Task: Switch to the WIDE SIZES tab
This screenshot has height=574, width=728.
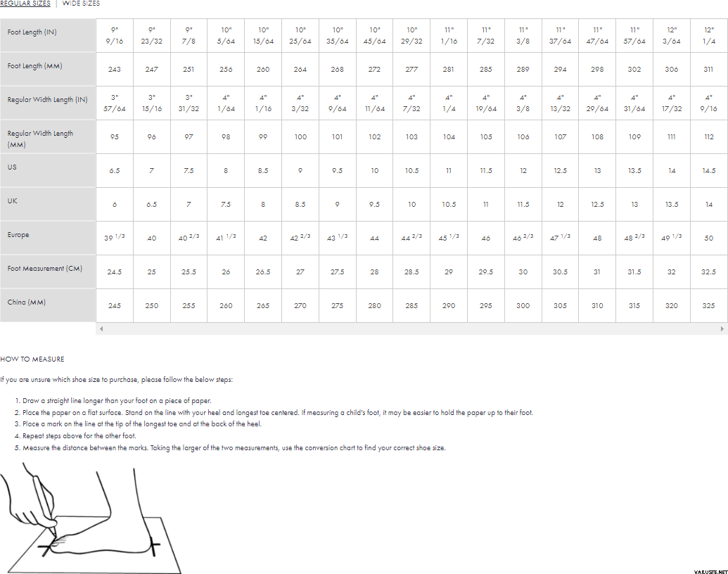Action: tap(81, 4)
